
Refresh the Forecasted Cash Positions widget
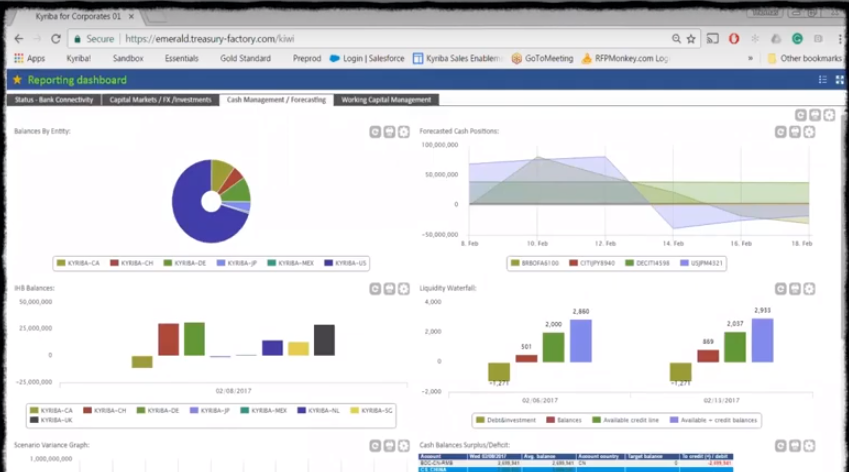coord(780,132)
